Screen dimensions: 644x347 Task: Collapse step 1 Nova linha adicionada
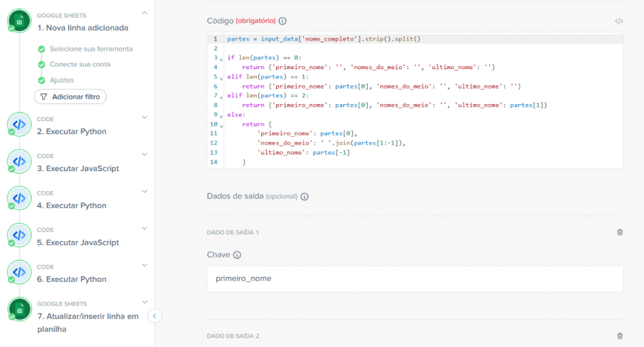point(144,12)
